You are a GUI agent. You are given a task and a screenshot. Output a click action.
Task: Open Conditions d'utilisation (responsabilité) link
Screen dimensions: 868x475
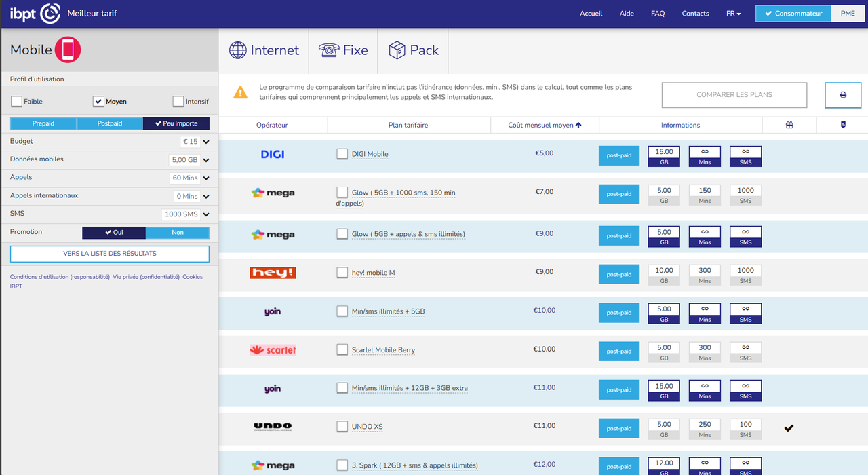pos(60,277)
